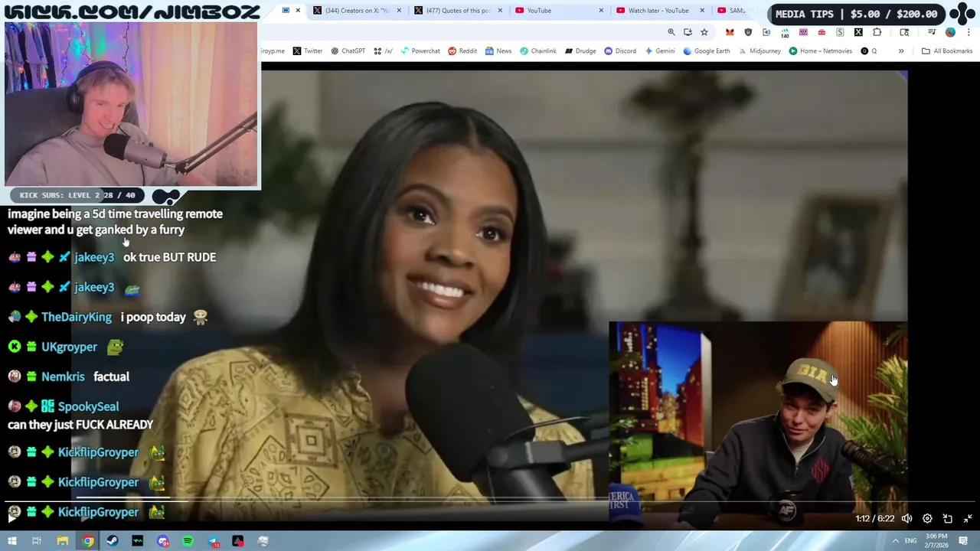Open the extension showing 140 badge
This screenshot has height=551, width=980.
[784, 32]
